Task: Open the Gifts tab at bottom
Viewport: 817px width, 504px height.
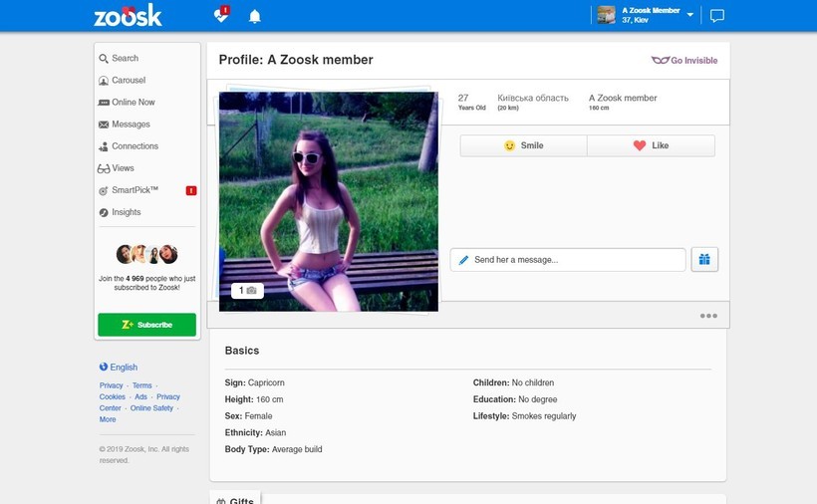Action: [235, 499]
